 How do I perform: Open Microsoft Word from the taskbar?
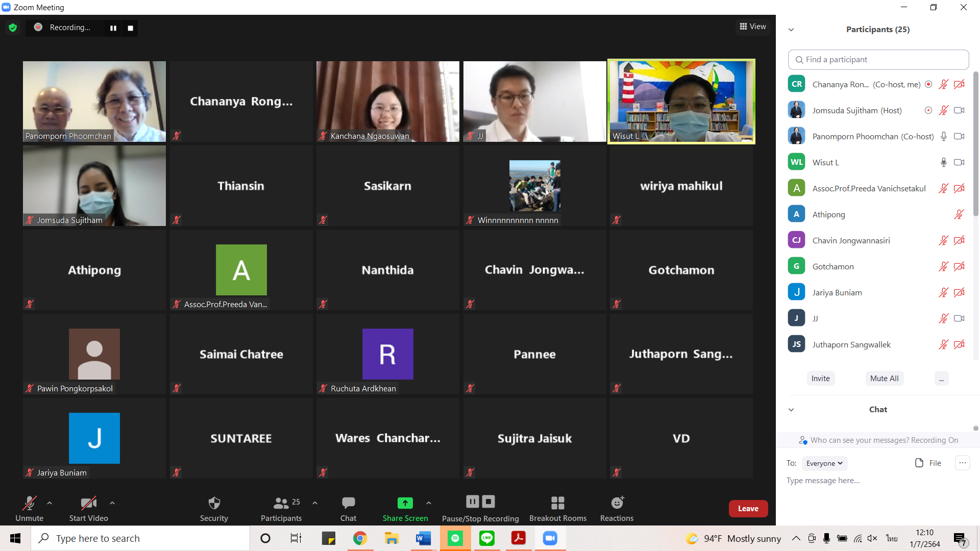[423, 538]
